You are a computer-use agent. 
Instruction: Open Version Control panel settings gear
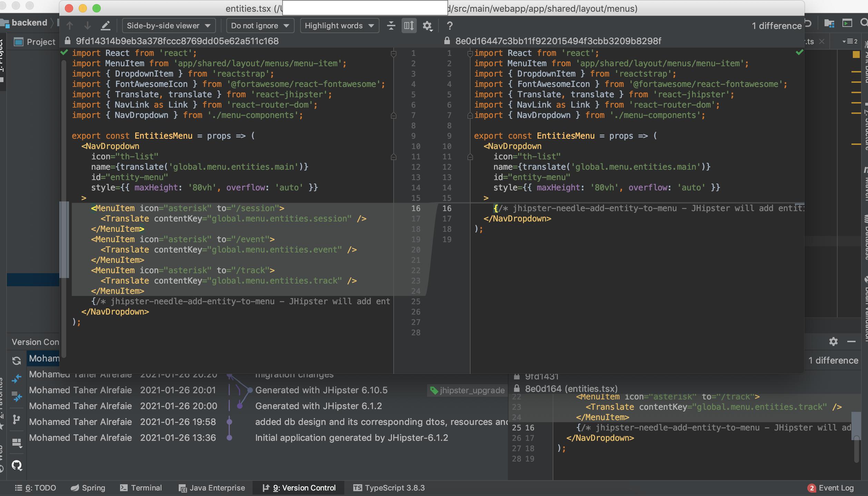point(833,341)
